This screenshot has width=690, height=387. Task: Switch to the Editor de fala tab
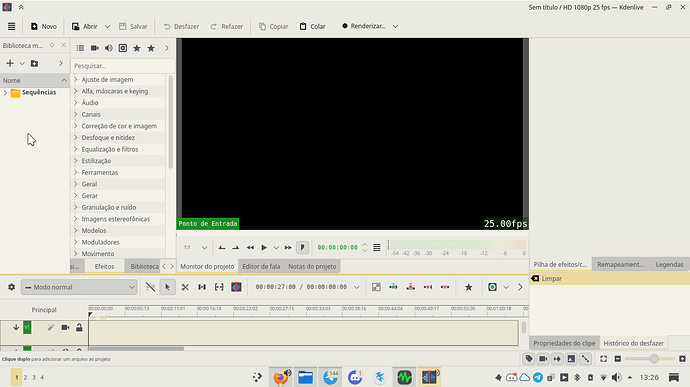coord(261,266)
